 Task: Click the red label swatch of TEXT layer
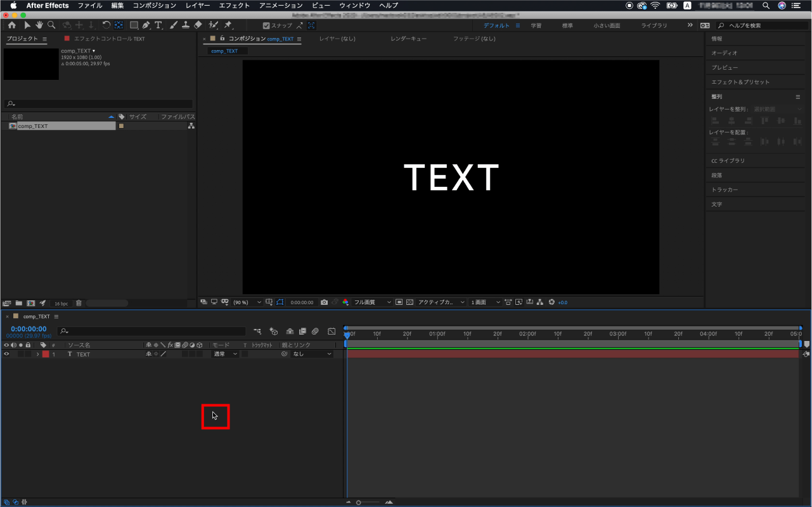[x=46, y=354]
